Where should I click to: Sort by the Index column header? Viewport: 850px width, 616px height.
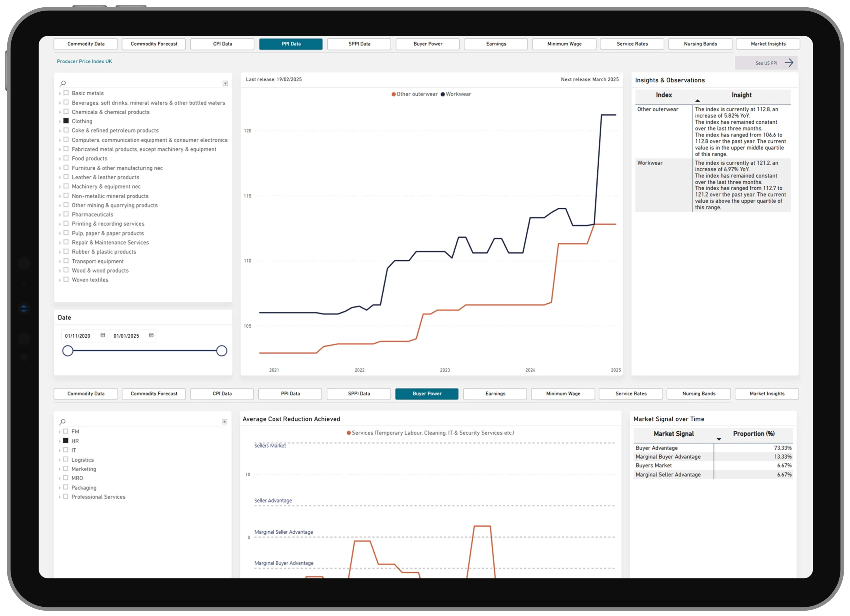663,95
